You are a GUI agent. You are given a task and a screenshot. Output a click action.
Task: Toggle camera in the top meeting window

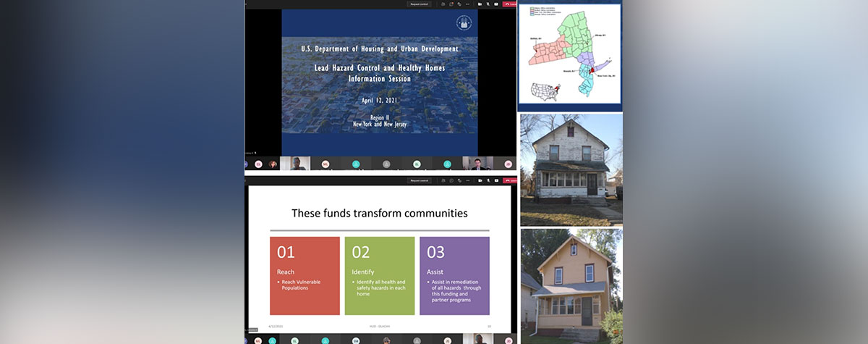tap(480, 4)
